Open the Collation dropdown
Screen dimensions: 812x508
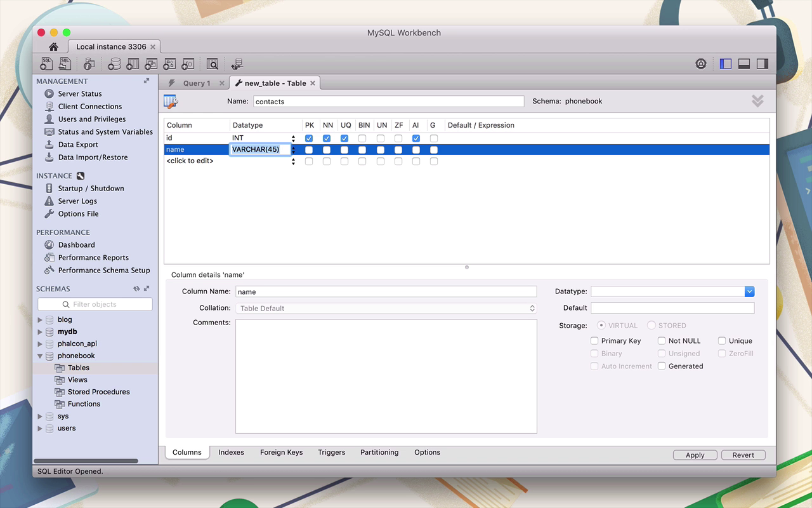tap(386, 308)
